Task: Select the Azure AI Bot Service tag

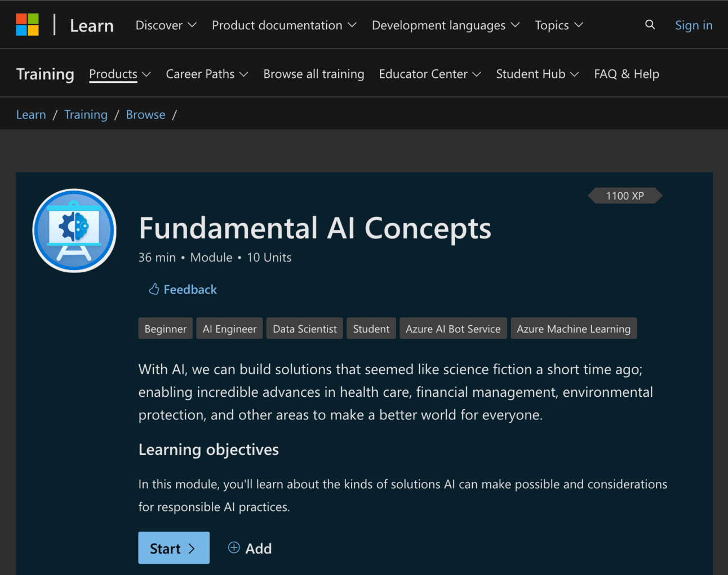Action: 453,329
